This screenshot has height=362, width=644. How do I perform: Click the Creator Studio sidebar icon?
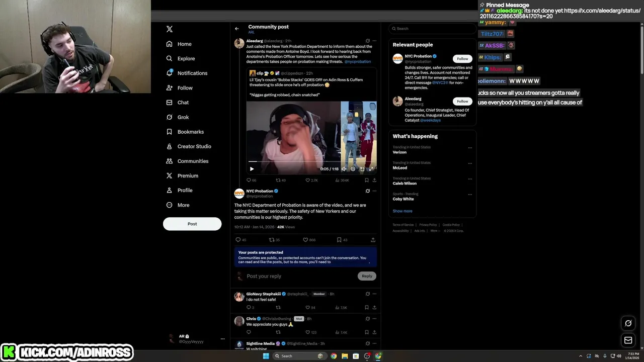point(170,146)
